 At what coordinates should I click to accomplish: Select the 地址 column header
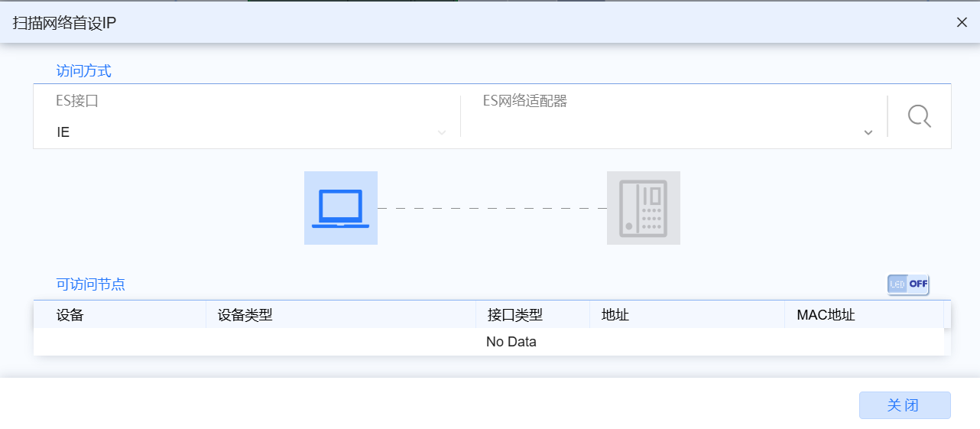point(615,314)
